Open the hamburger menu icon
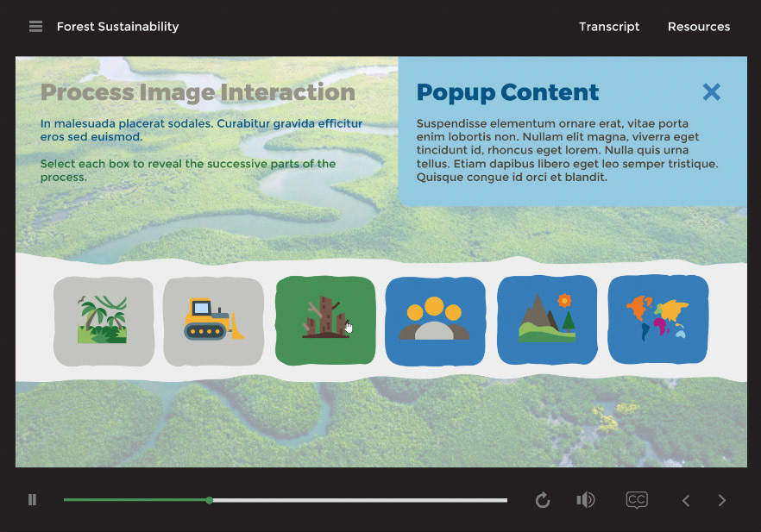The image size is (761, 532). [35, 26]
